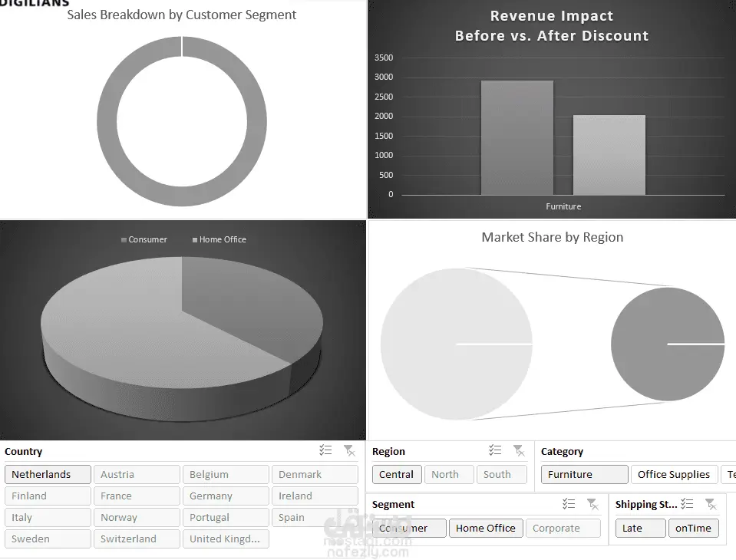Filter by Furniture category

point(584,474)
